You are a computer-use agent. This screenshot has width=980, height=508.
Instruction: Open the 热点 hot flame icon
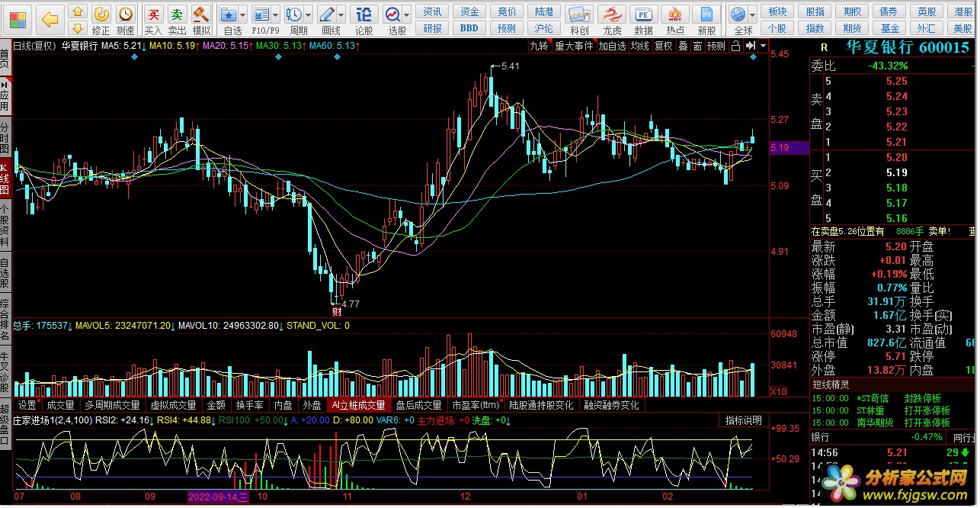(675, 14)
